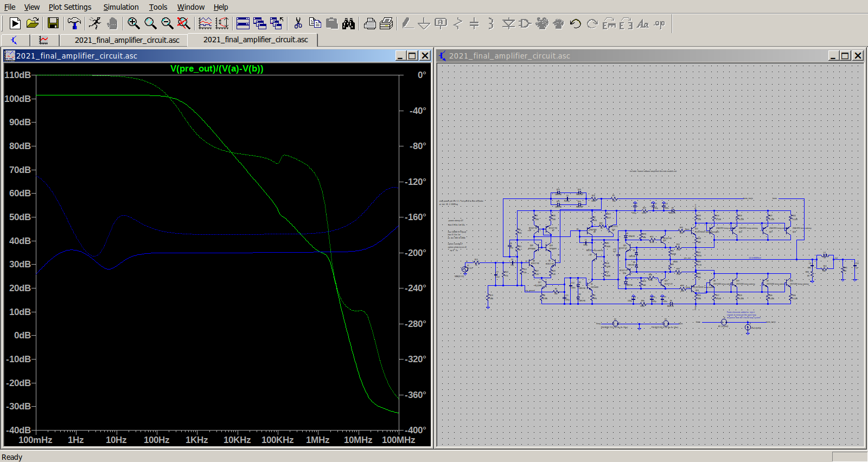Image resolution: width=868 pixels, height=462 pixels.
Task: Select the Resistor component tool
Action: [458, 23]
